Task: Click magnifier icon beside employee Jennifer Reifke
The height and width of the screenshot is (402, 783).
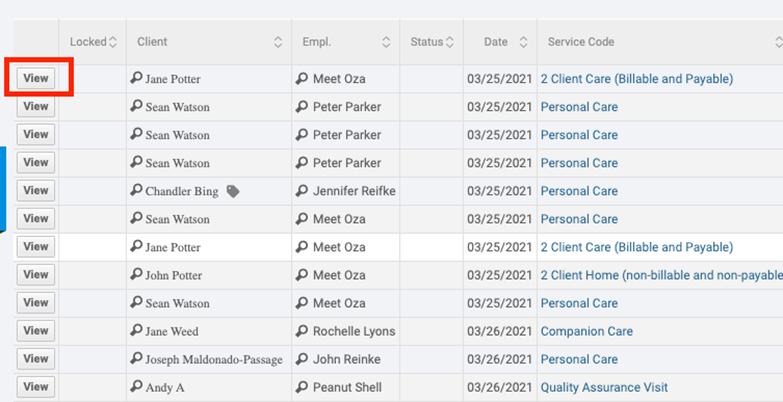Action: 303,191
